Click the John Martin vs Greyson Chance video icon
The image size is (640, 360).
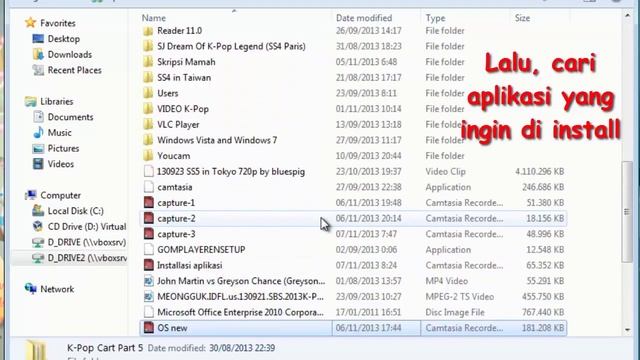pos(149,281)
